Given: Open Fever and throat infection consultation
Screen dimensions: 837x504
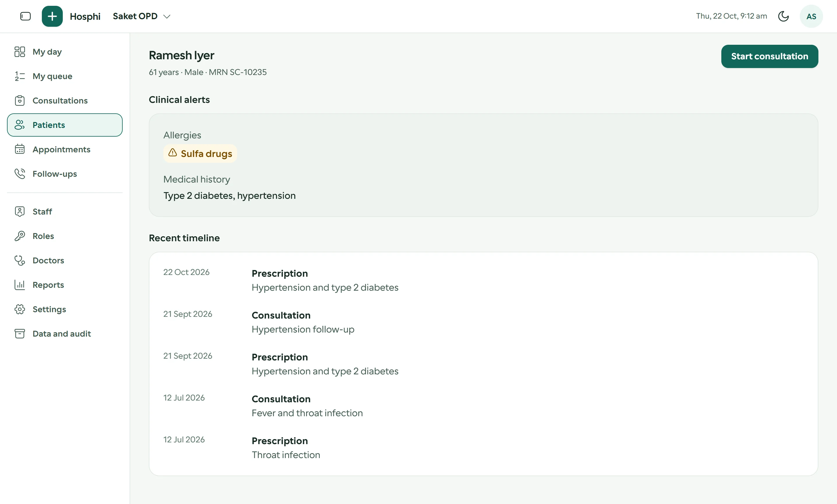Looking at the screenshot, I should (x=484, y=406).
